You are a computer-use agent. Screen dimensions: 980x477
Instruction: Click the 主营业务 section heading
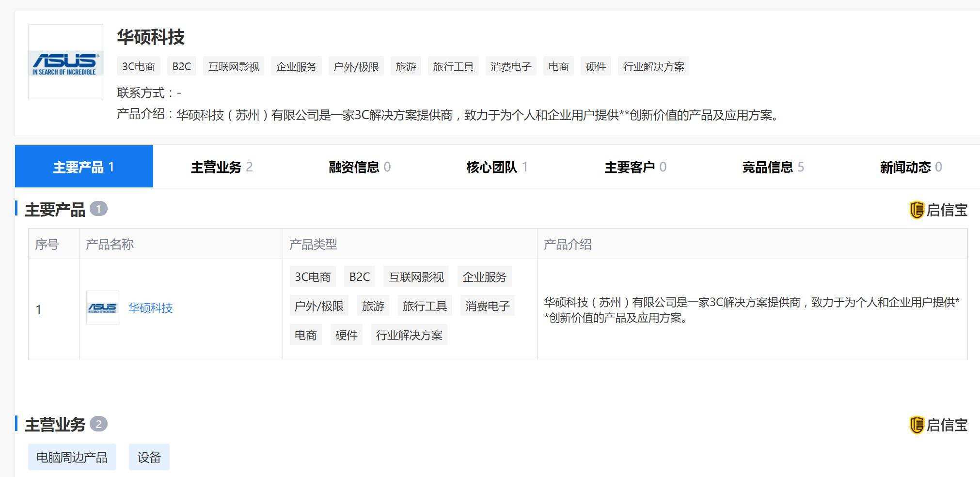coord(55,425)
